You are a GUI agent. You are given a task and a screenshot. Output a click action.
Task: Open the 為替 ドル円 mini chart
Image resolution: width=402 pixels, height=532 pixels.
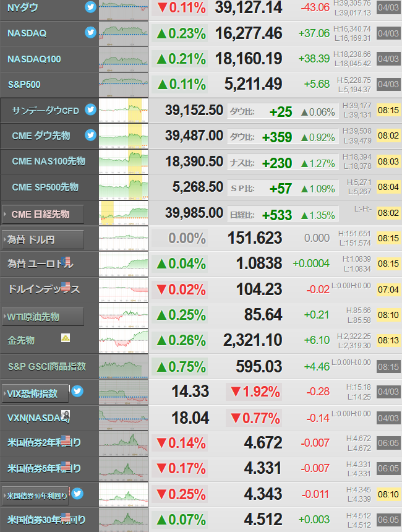pyautogui.click(x=124, y=239)
